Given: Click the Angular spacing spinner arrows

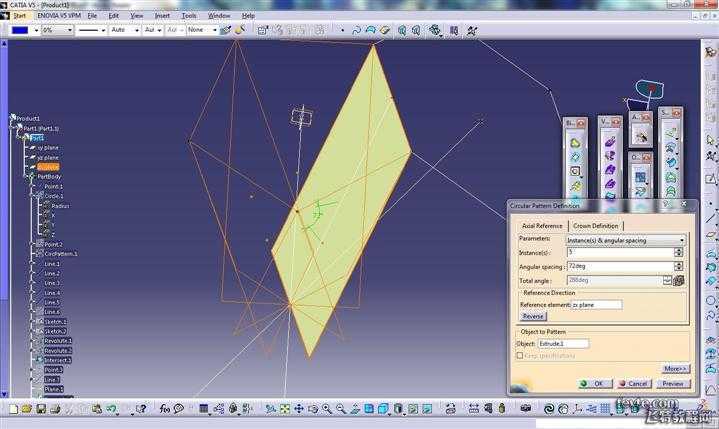Looking at the screenshot, I should tap(678, 266).
